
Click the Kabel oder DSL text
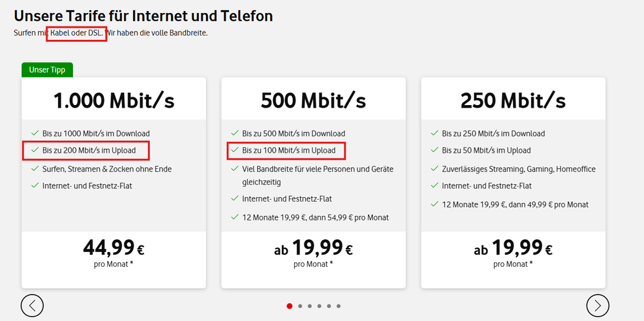pyautogui.click(x=76, y=32)
